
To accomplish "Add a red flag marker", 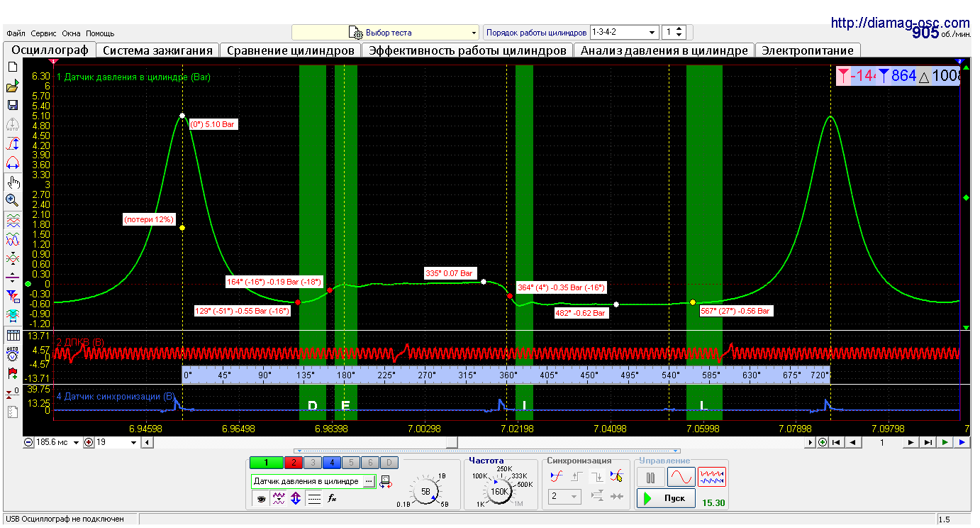I will pyautogui.click(x=12, y=372).
